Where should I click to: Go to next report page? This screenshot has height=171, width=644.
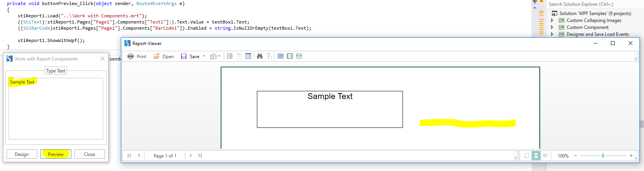pyautogui.click(x=191, y=156)
